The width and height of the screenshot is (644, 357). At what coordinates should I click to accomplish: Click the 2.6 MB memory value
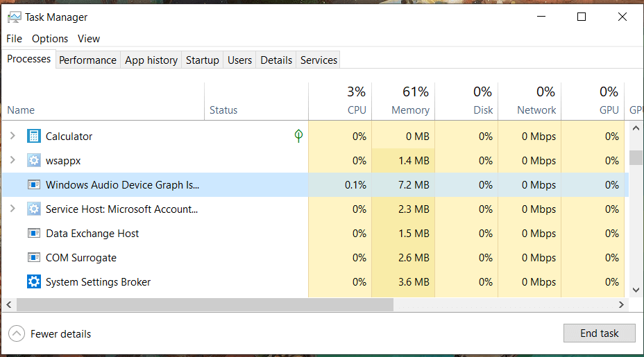(414, 258)
